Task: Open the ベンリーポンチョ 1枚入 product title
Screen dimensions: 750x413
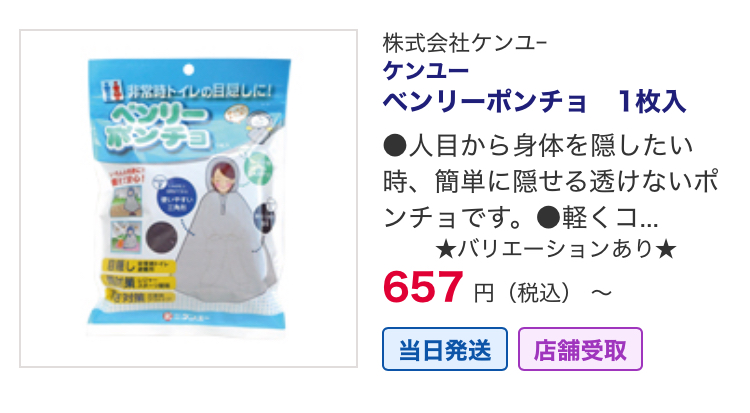Action: 534,102
